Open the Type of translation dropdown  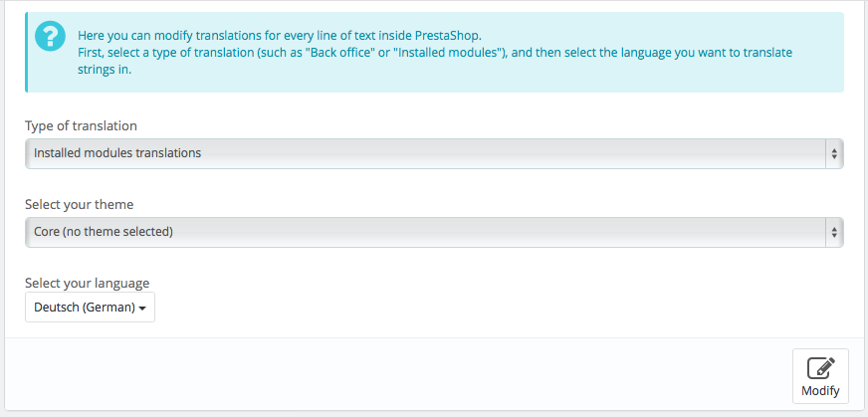(x=434, y=153)
